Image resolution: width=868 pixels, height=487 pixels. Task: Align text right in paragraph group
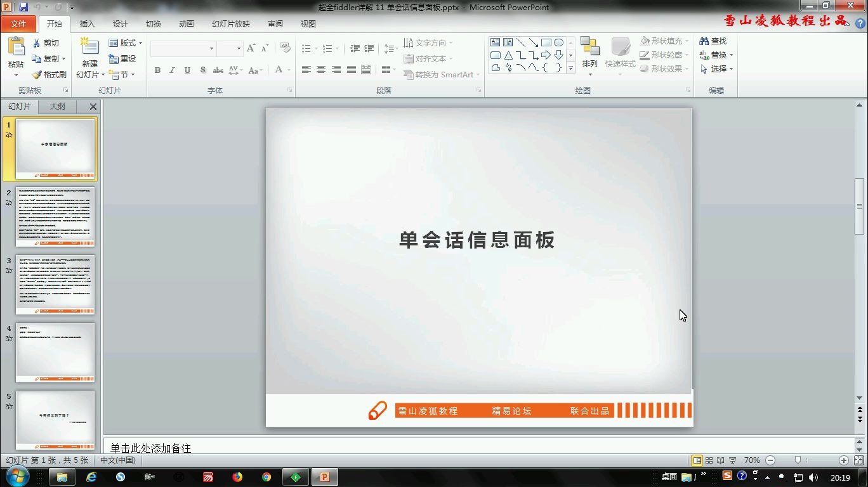point(336,70)
